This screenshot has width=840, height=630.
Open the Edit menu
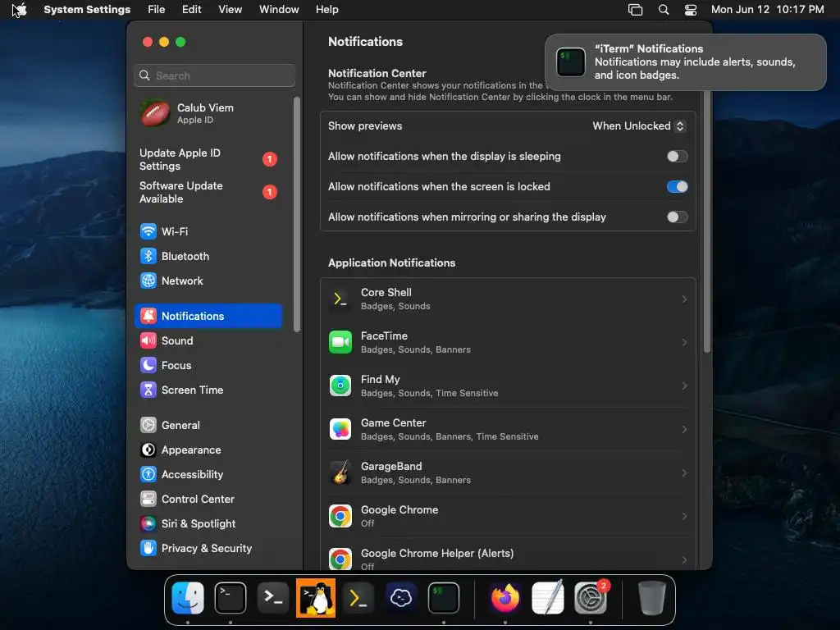coord(191,10)
